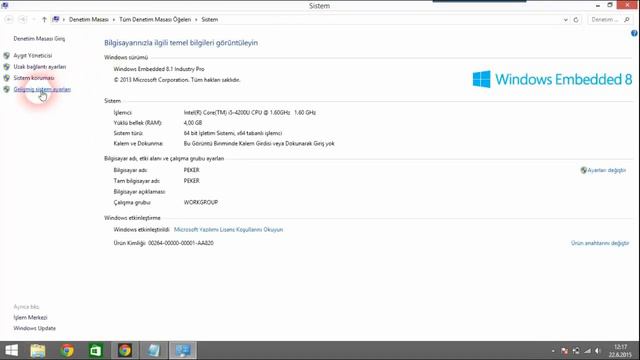Image resolution: width=640 pixels, height=360 pixels.
Task: Click the Sistem window title bar icon
Action: [x=5, y=5]
